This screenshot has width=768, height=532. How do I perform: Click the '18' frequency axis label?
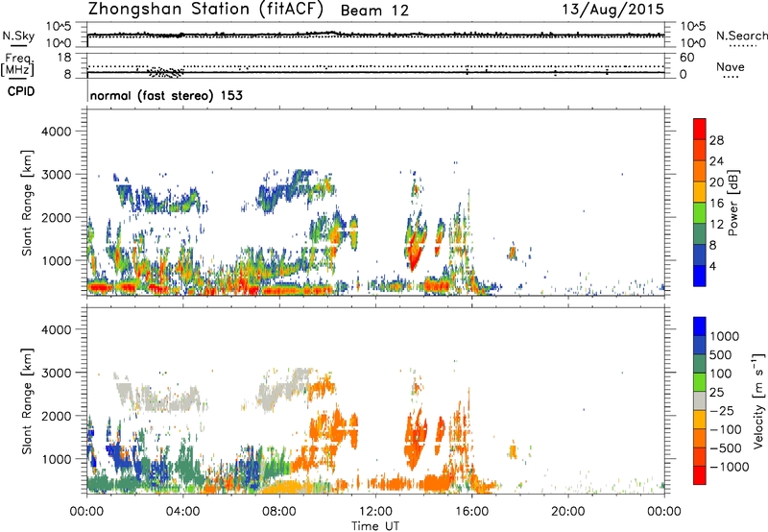tap(63, 58)
